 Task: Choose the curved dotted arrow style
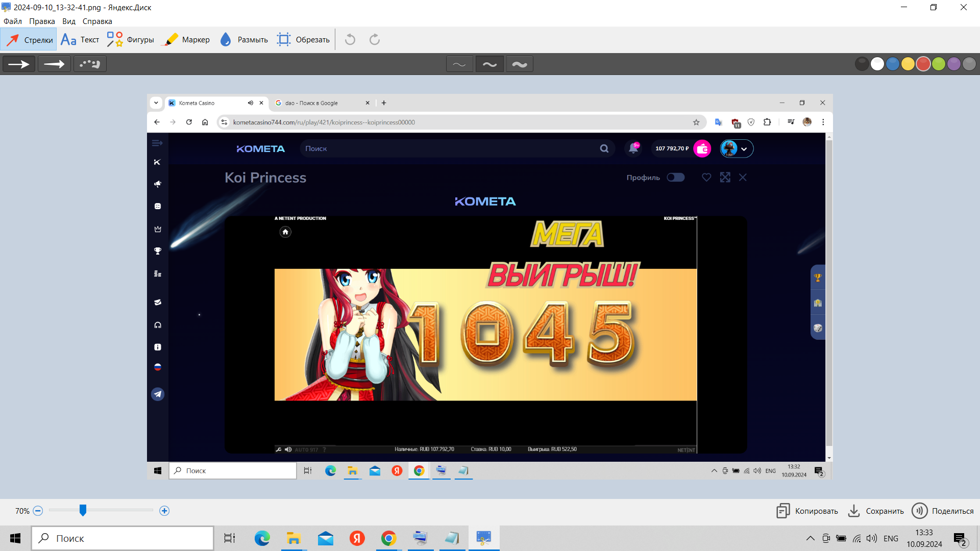(90, 64)
